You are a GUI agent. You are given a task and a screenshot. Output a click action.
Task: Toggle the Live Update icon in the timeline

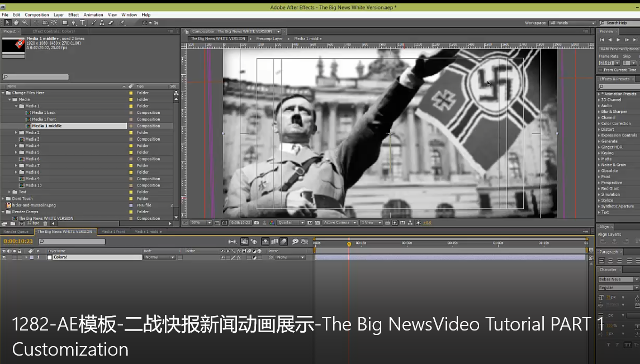tap(244, 242)
